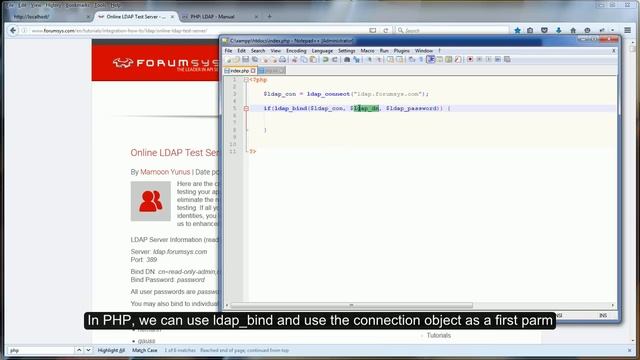Click the Paste icon in Notepad++ toolbar
This screenshot has height=360, width=640.
[x=313, y=60]
